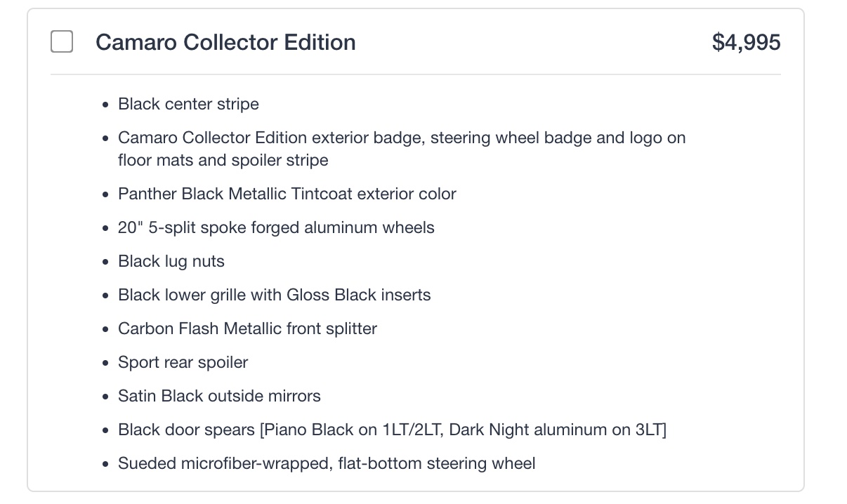847x504 pixels.
Task: Click the $4,995 package price
Action: (746, 42)
